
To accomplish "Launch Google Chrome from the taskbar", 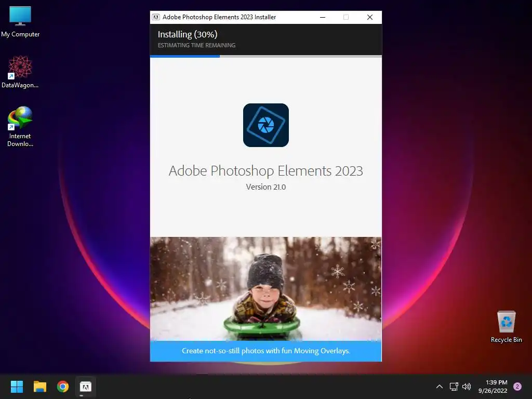I will click(63, 387).
